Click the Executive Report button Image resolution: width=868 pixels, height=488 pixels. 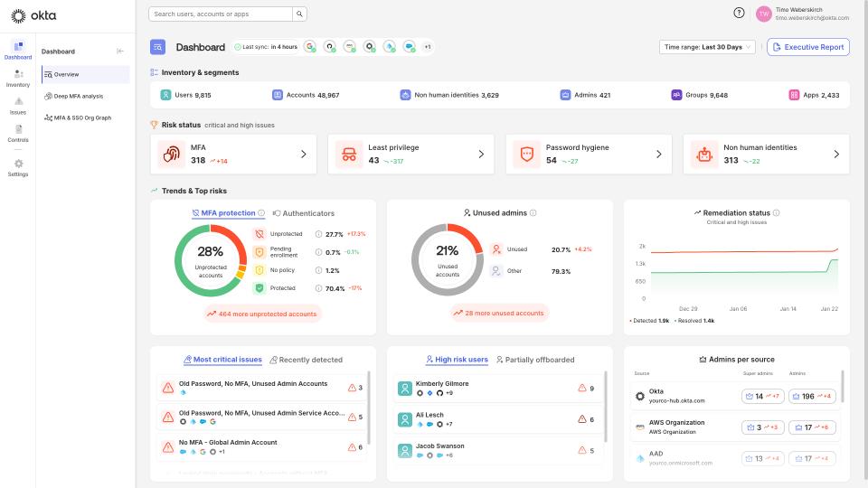(x=808, y=47)
